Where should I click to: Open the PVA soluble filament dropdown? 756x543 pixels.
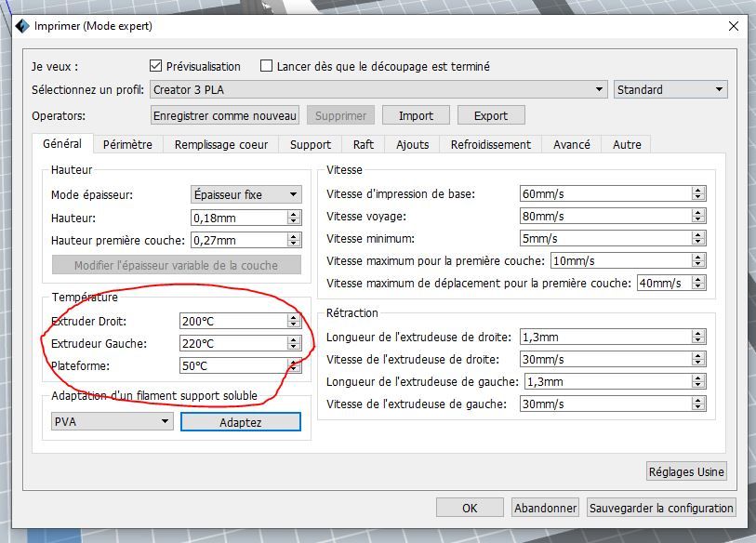(x=112, y=421)
